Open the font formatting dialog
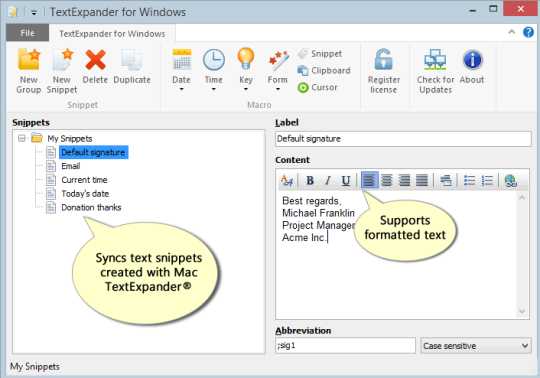Image resolution: width=540 pixels, height=378 pixels. (x=287, y=180)
